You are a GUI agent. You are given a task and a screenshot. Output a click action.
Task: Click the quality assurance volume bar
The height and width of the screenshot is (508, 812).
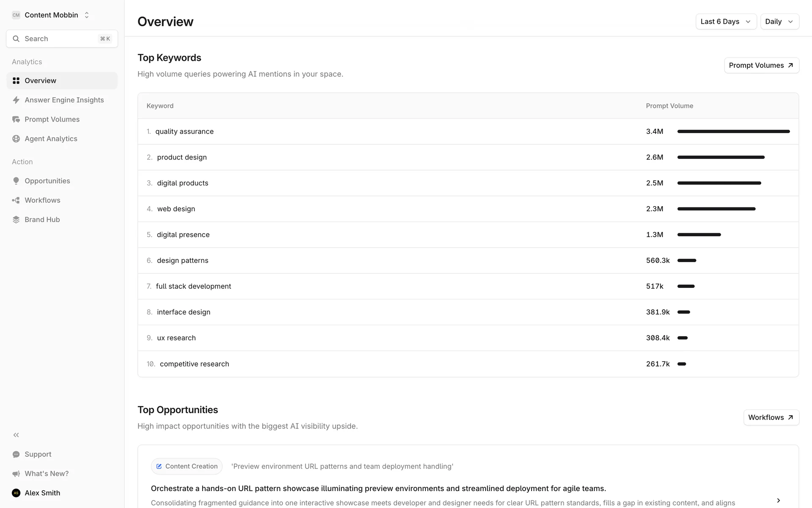point(733,132)
